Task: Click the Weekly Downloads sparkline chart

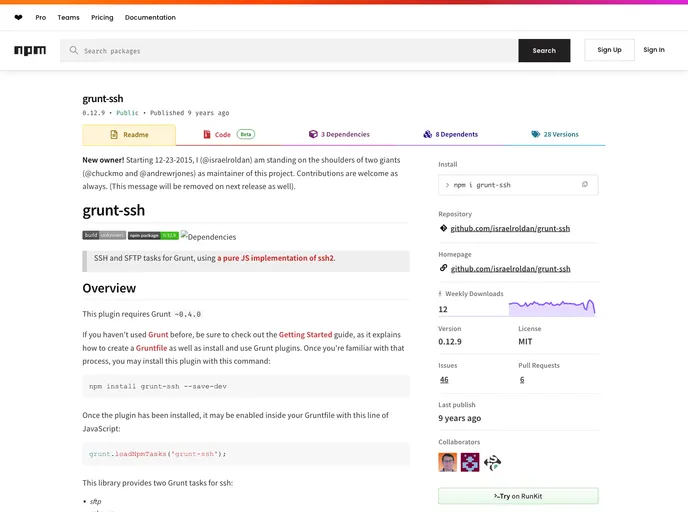Action: (x=552, y=307)
